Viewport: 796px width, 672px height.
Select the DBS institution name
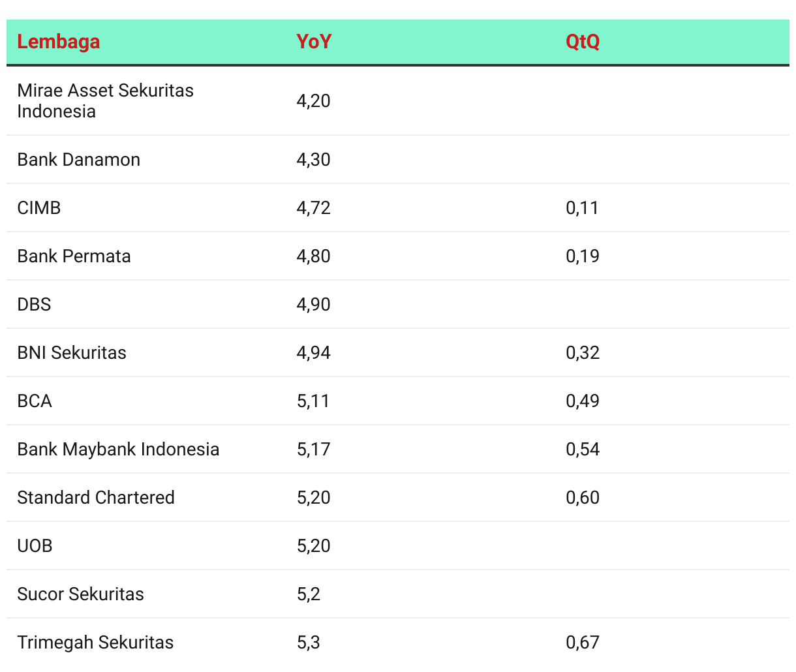[x=34, y=305]
